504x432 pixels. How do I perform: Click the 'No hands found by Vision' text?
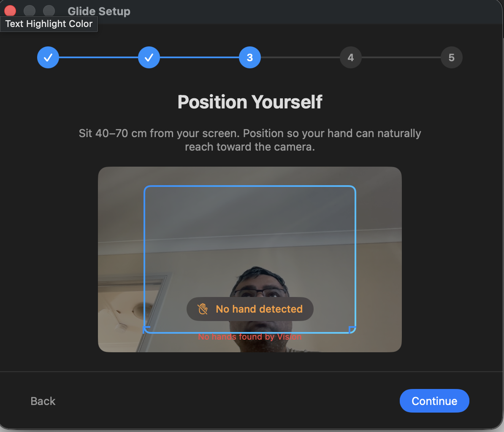pos(250,337)
